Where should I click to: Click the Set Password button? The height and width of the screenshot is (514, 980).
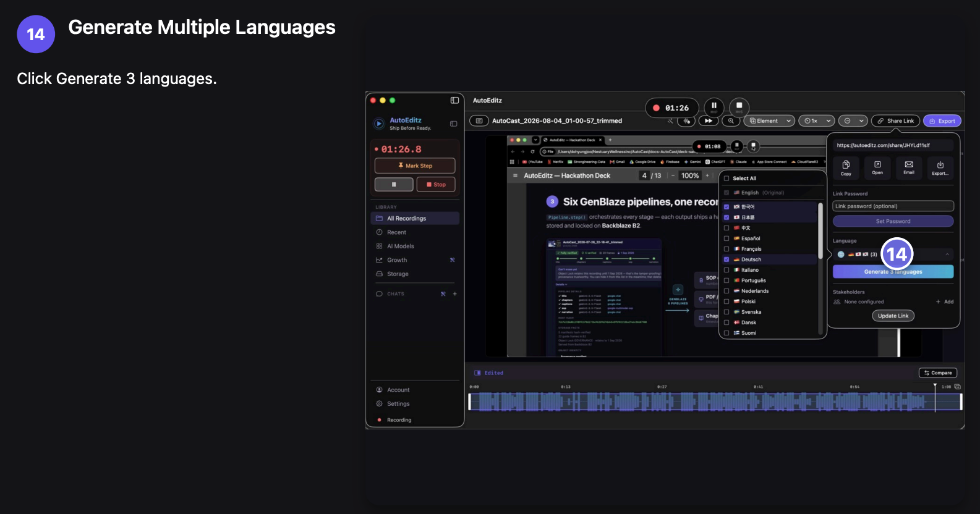point(893,221)
